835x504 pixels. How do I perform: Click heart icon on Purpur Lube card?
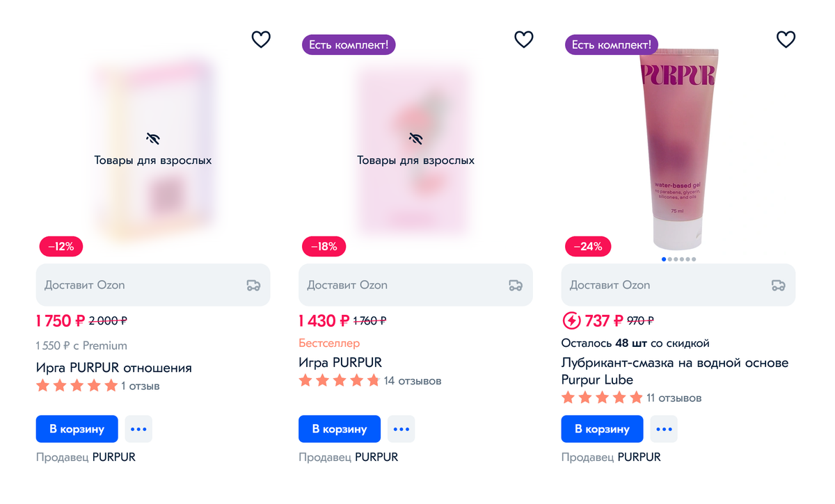coord(786,40)
